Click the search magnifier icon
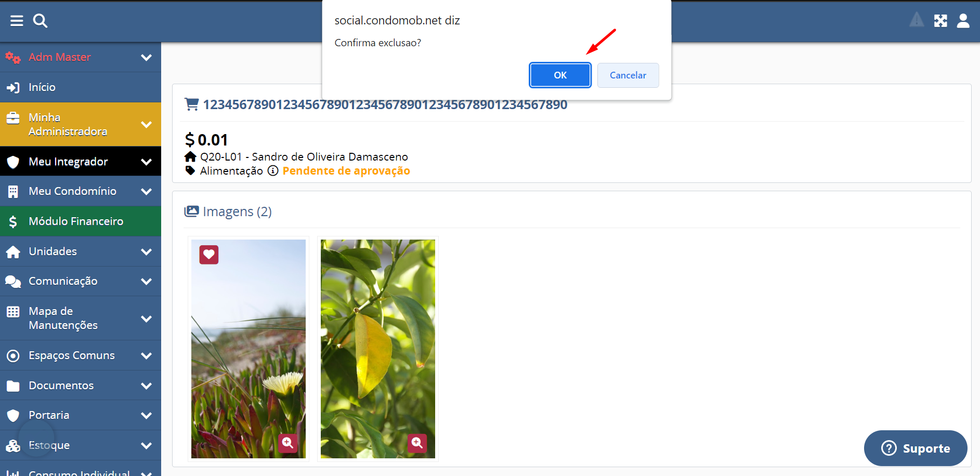Image resolution: width=980 pixels, height=476 pixels. pyautogui.click(x=40, y=21)
